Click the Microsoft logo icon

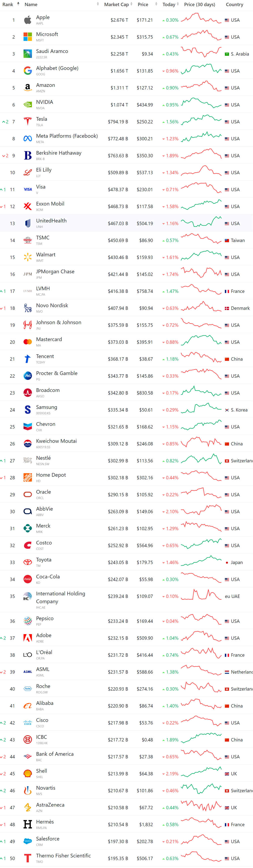click(x=28, y=37)
